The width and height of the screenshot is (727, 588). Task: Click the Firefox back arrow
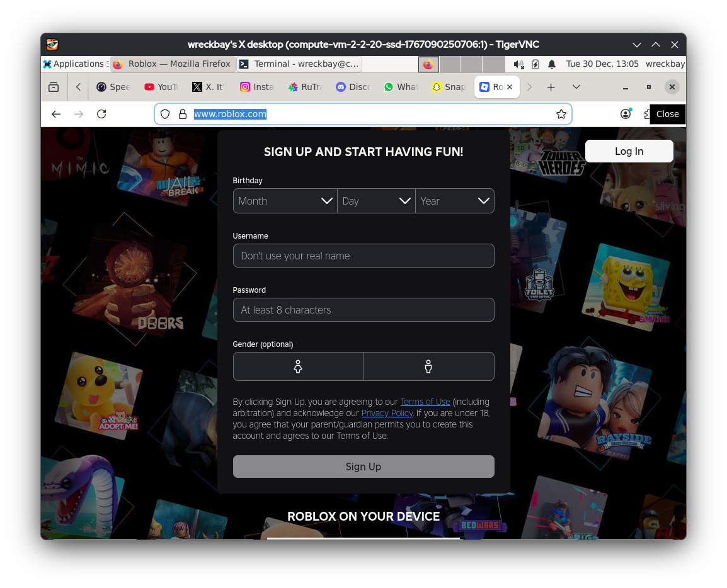(x=56, y=114)
